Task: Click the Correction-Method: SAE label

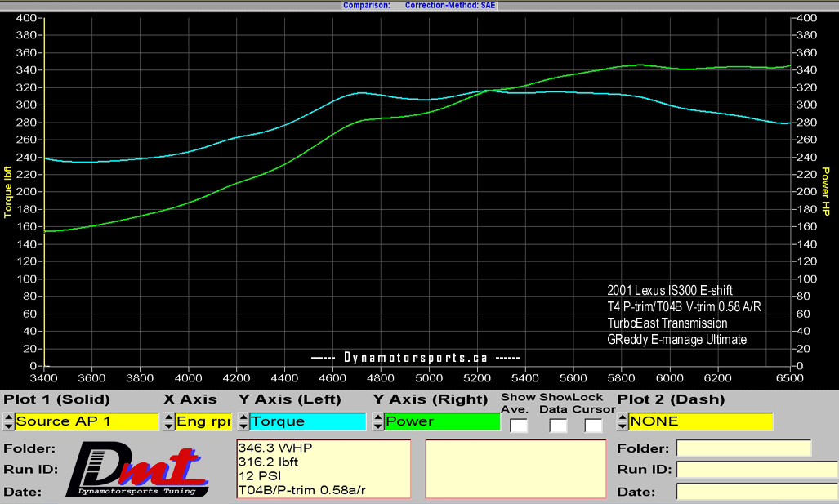Action: click(x=450, y=6)
